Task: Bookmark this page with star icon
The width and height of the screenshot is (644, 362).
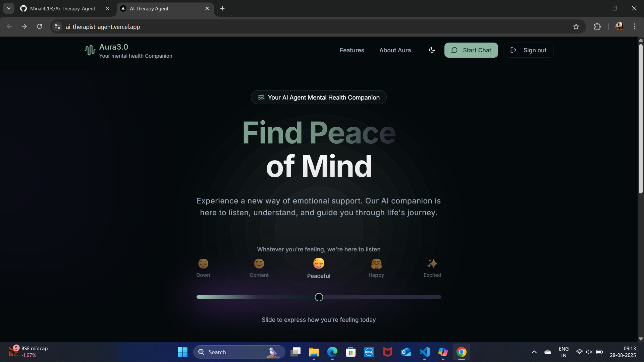Action: 576,26
